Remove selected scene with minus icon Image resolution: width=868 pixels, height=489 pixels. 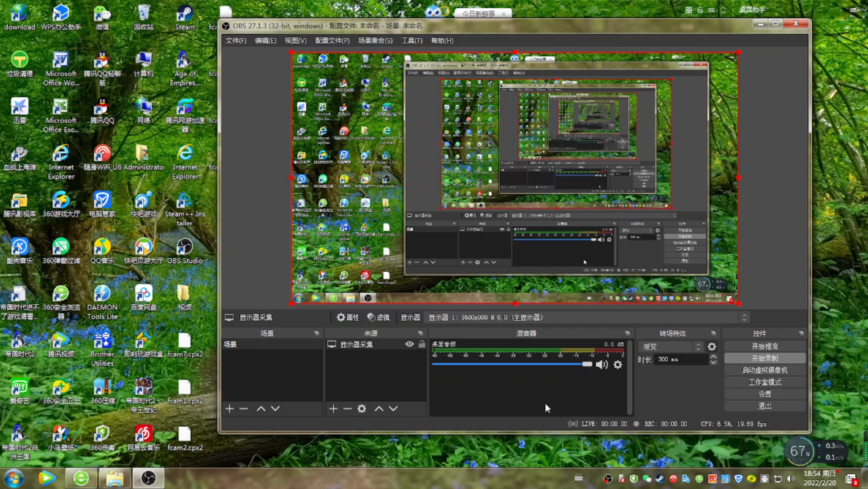(x=244, y=409)
